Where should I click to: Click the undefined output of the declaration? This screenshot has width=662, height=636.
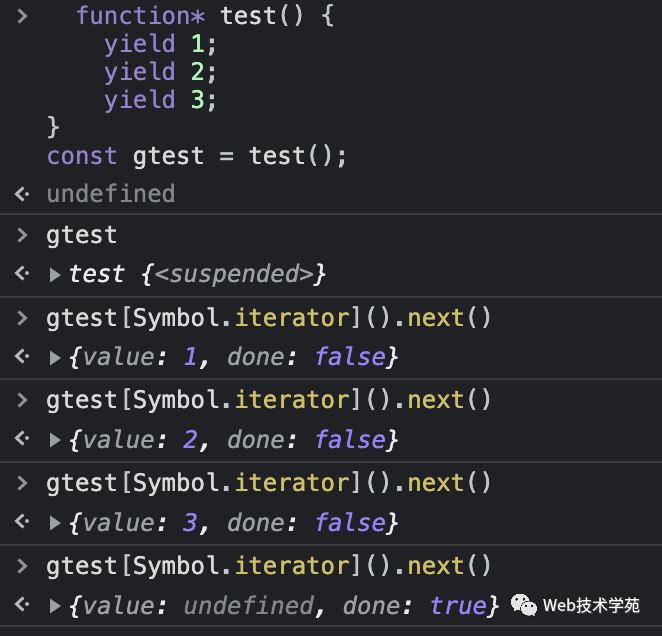pos(110,194)
